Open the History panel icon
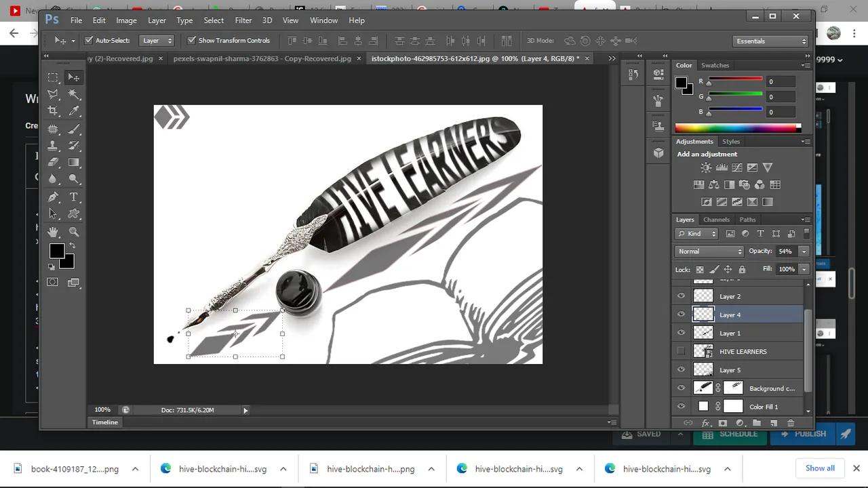The width and height of the screenshot is (868, 488). point(633,74)
